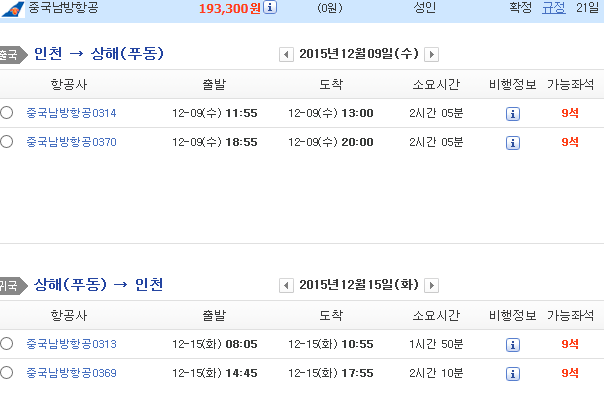Select return flight 0369 radio button

tap(7, 372)
